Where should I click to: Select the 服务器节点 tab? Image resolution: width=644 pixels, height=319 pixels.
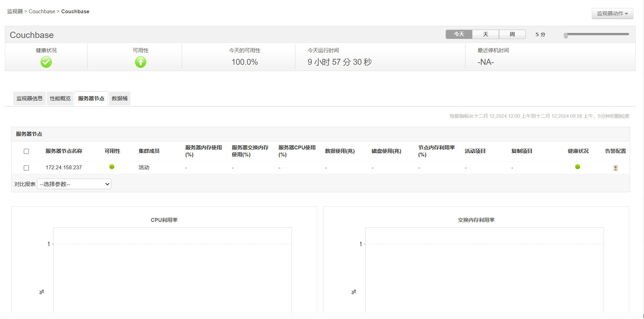[x=91, y=99]
